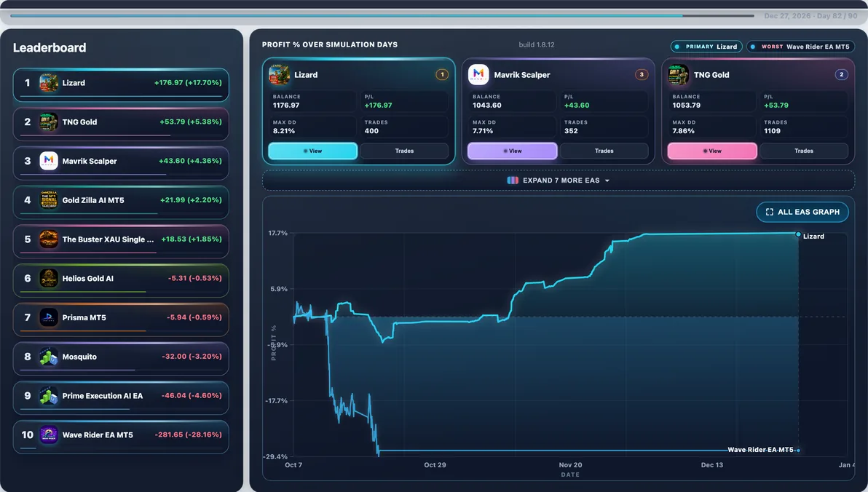
Task: Click the simulation day progress bar
Action: [x=382, y=15]
